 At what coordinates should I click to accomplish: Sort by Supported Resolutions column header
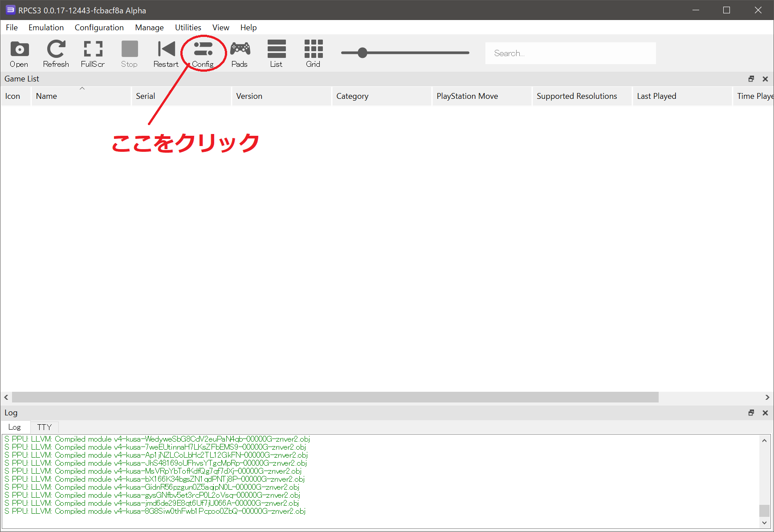point(583,96)
